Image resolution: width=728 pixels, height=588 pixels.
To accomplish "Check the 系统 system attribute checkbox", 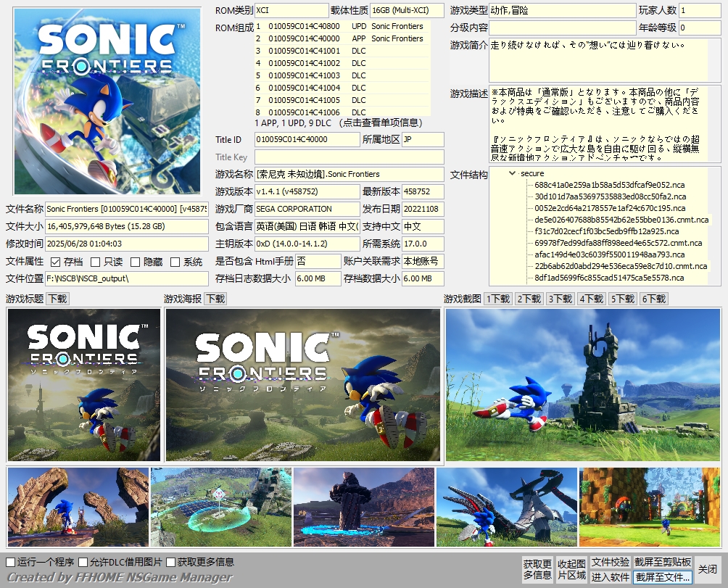I will (175, 262).
